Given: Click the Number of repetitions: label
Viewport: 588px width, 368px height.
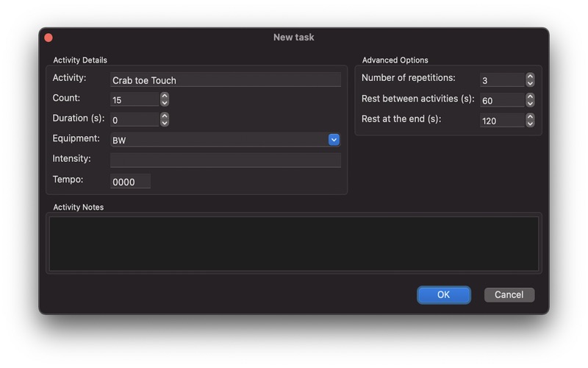Looking at the screenshot, I should pyautogui.click(x=409, y=78).
